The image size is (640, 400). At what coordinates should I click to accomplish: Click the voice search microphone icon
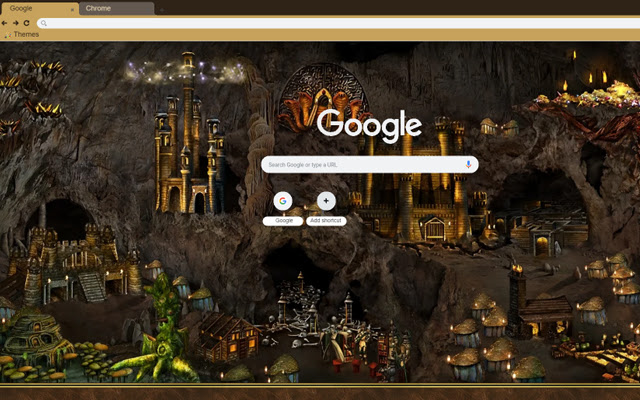(468, 164)
